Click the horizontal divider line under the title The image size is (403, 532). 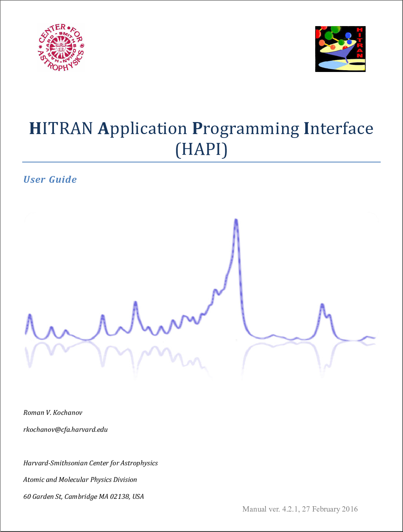(201, 162)
